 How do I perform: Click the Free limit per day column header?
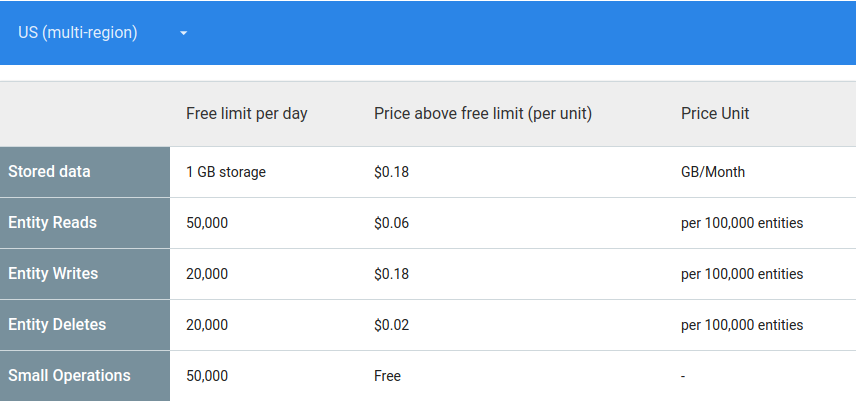247,114
